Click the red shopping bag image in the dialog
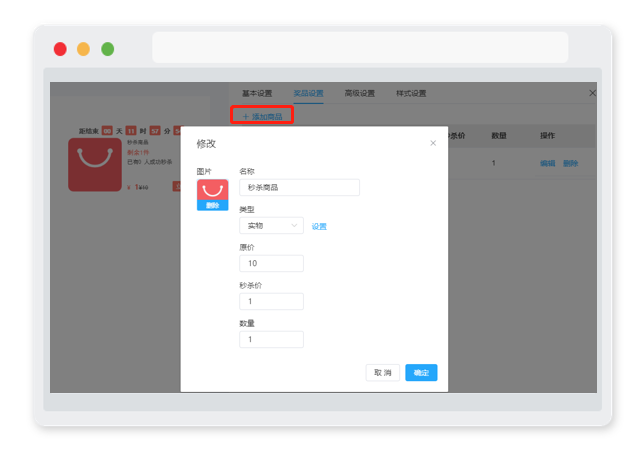Screen dimensions: 640x450 pyautogui.click(x=213, y=190)
